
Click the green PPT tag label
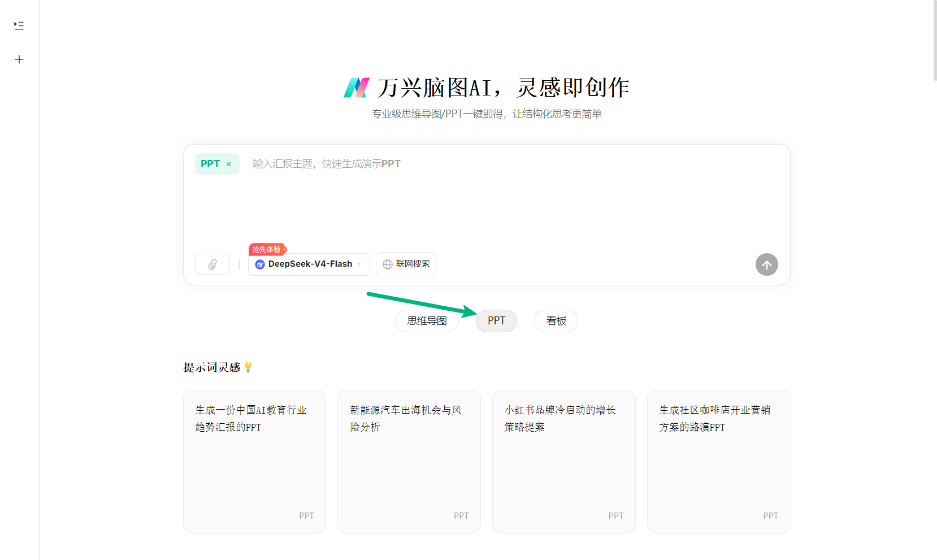pos(210,164)
